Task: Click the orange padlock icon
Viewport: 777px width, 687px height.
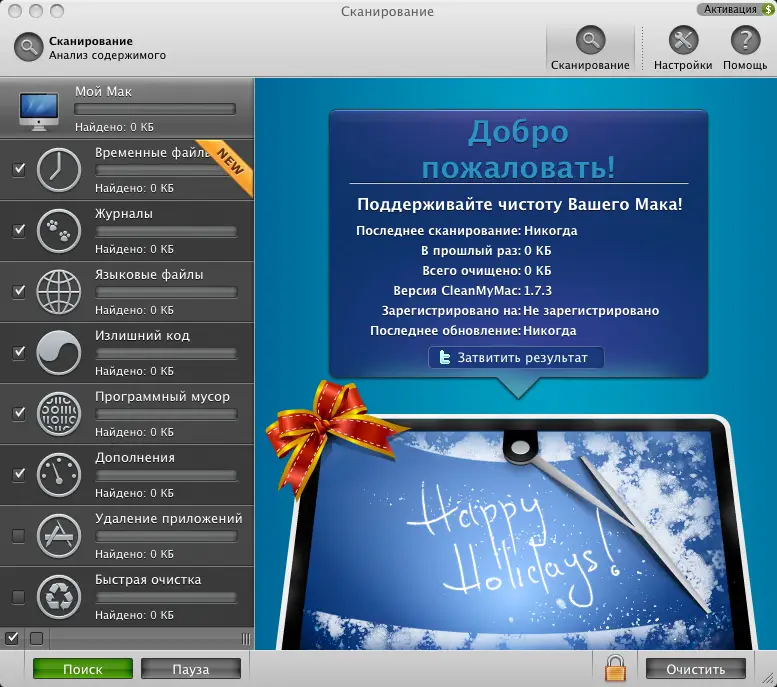Action: coord(615,668)
